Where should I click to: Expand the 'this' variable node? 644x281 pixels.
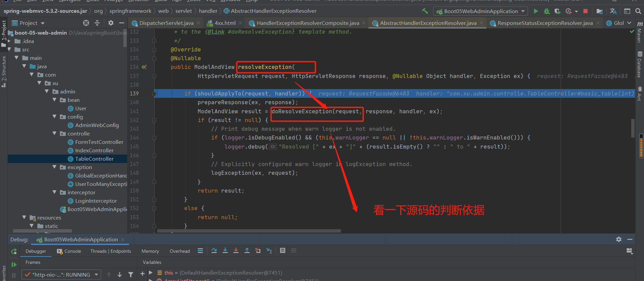151,273
